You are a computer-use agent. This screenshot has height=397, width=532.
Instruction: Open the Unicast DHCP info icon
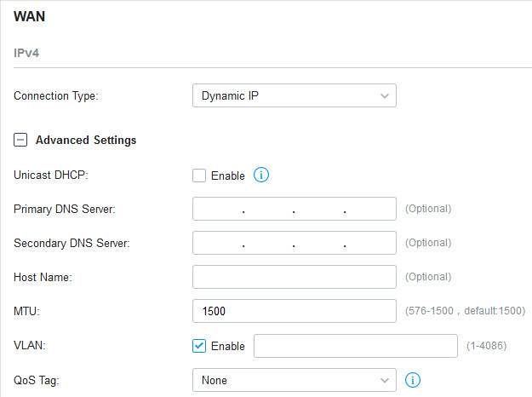point(261,175)
